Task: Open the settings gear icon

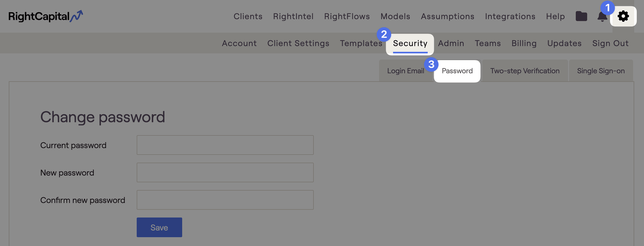Action: (623, 16)
